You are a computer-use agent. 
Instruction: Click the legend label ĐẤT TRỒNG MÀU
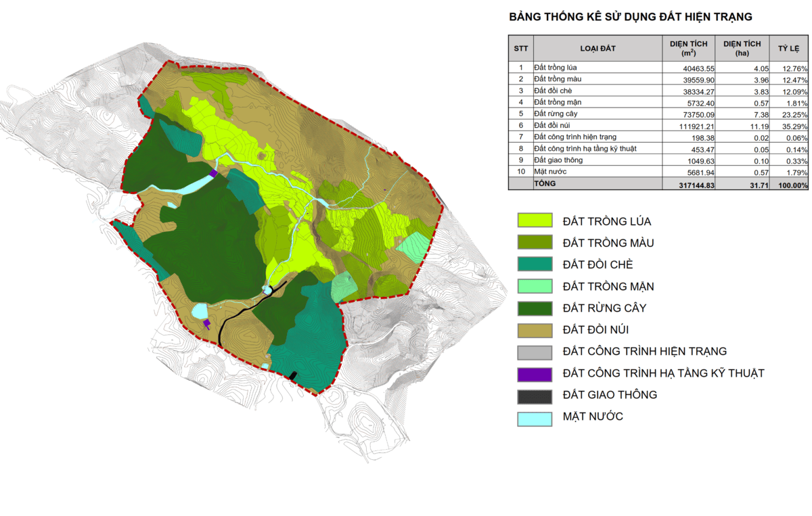pyautogui.click(x=608, y=243)
